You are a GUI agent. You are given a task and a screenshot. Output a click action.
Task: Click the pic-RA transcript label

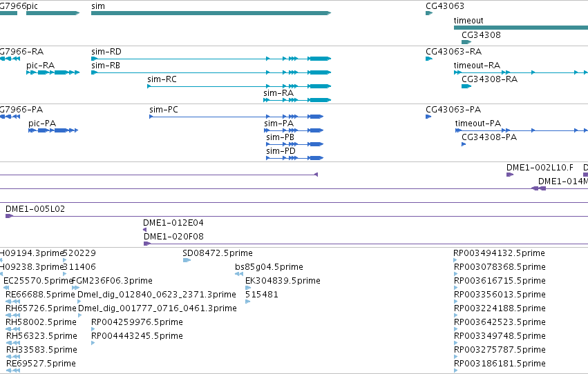click(40, 66)
